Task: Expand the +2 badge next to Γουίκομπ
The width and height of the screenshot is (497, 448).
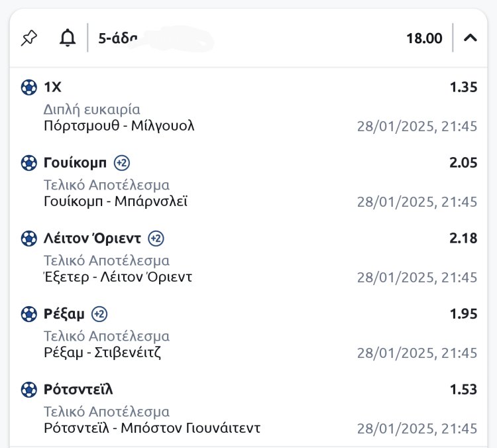Action: (122, 162)
